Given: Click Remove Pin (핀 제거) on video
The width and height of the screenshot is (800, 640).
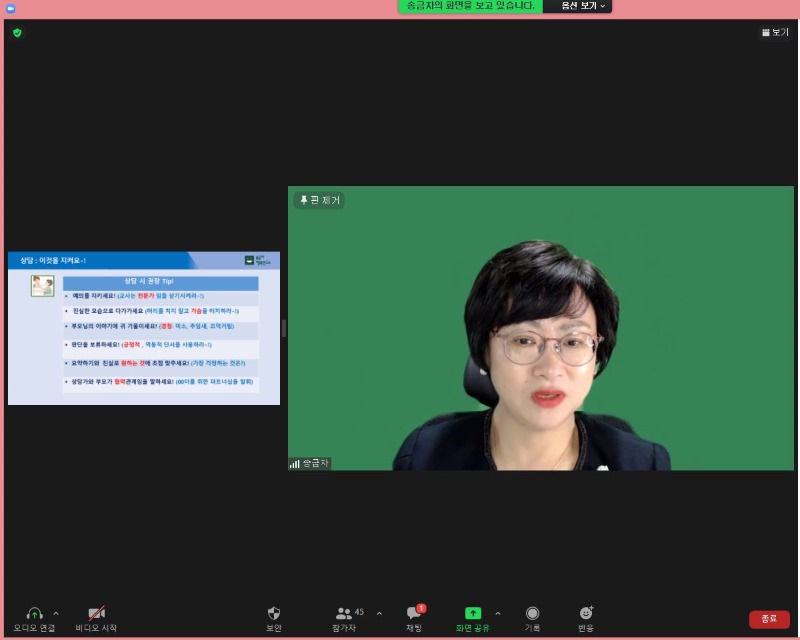Looking at the screenshot, I should point(320,200).
